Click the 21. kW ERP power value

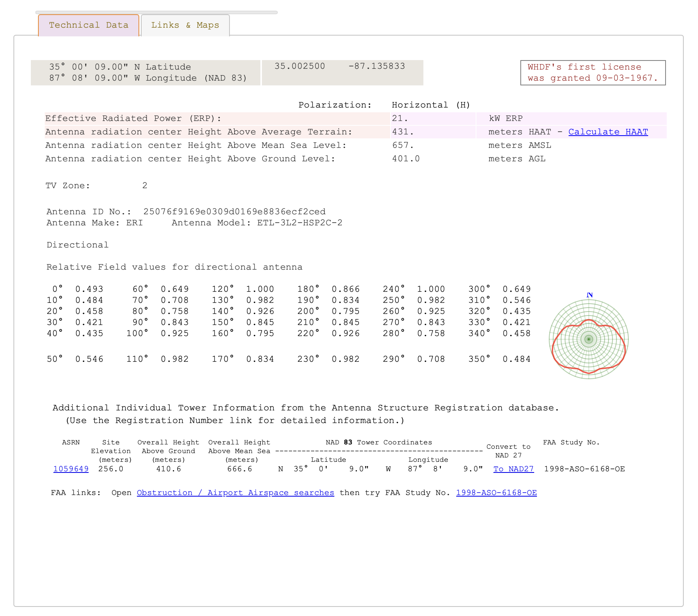click(x=400, y=119)
